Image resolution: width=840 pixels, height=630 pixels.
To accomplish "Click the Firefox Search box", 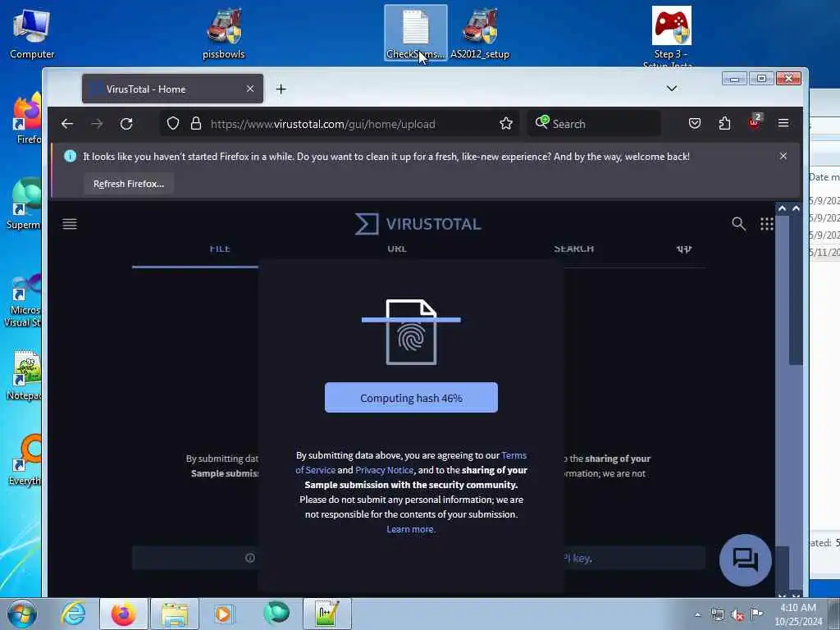I will (x=594, y=124).
